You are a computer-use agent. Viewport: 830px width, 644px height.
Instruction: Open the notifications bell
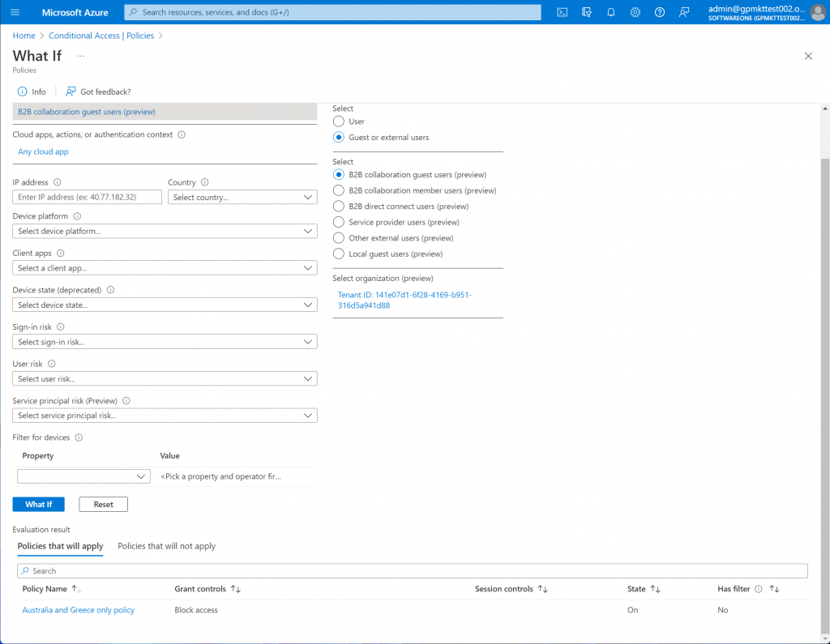[x=611, y=12]
